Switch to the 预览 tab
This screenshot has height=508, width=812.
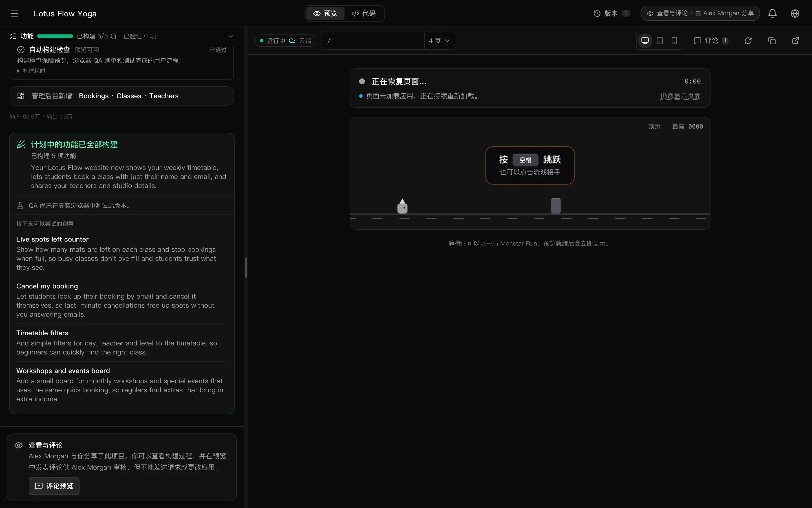click(x=325, y=14)
